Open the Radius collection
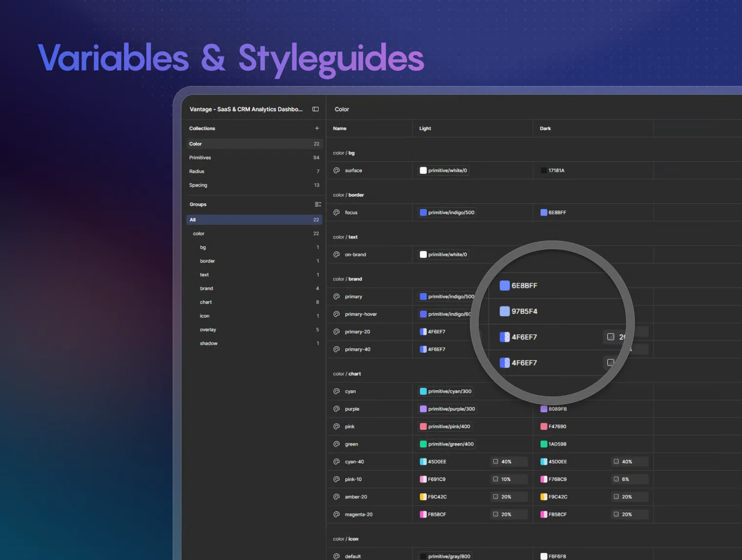 254,171
